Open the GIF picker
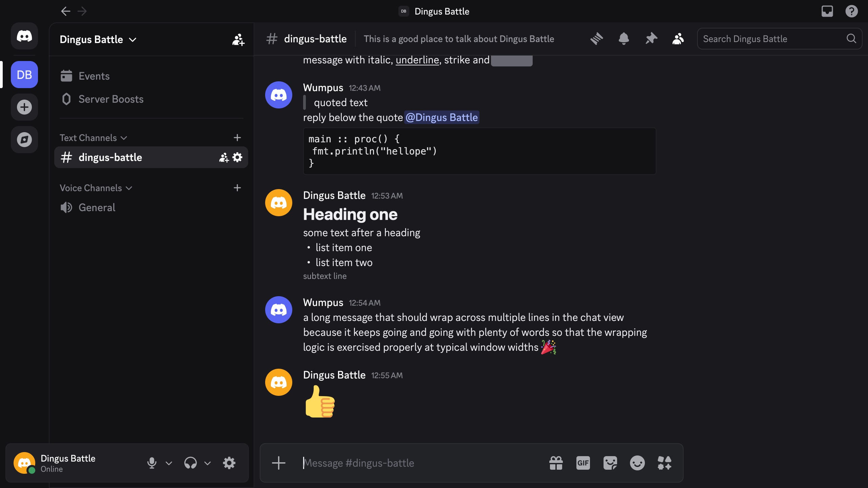 click(x=583, y=463)
